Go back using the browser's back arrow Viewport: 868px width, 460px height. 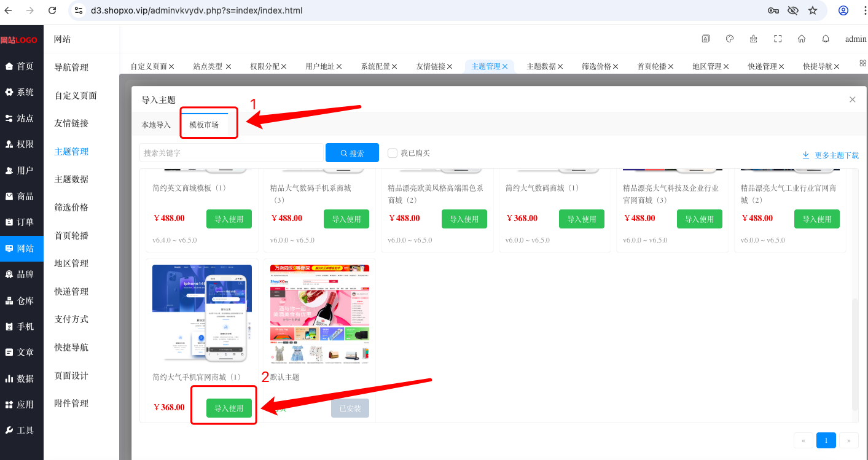(x=8, y=10)
